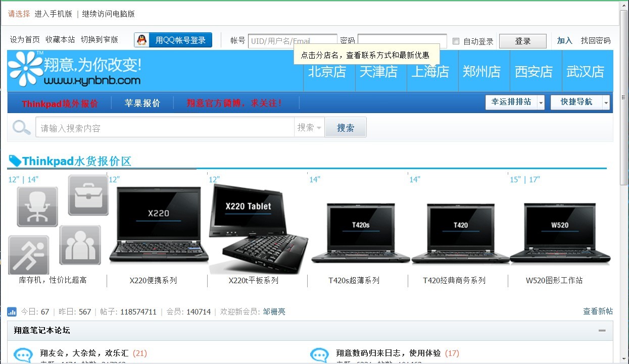The image size is (629, 364).
Task: Click the statistics bar chart icon
Action: [12, 311]
